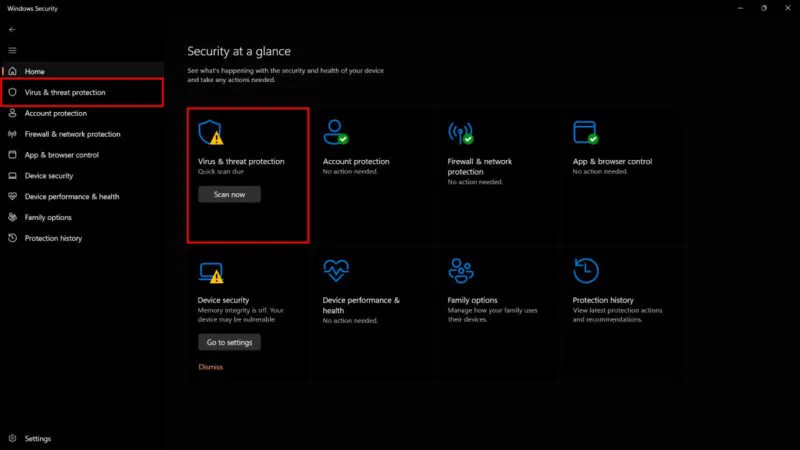Open the Firewall & network protection card title
This screenshot has width=800, height=450.
[480, 166]
